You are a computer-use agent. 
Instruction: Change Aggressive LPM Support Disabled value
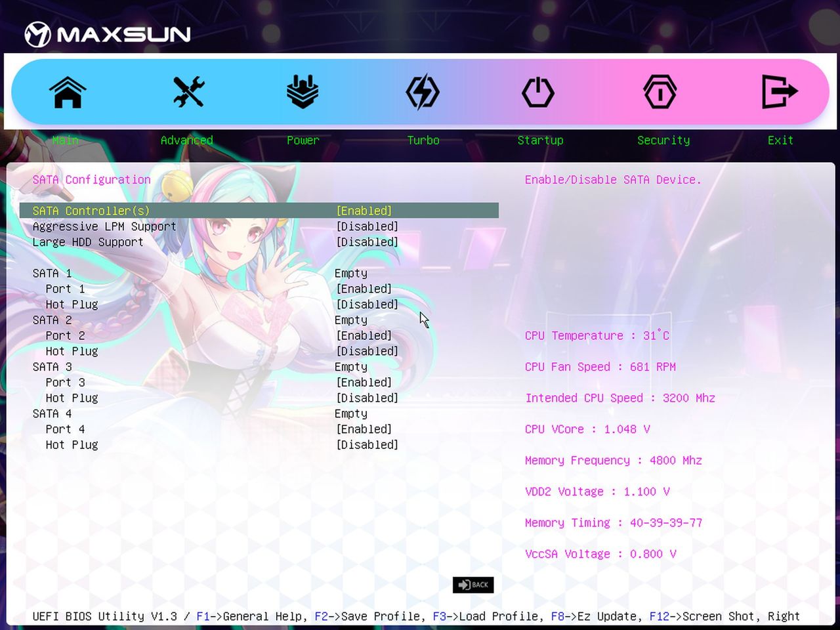[x=367, y=226]
